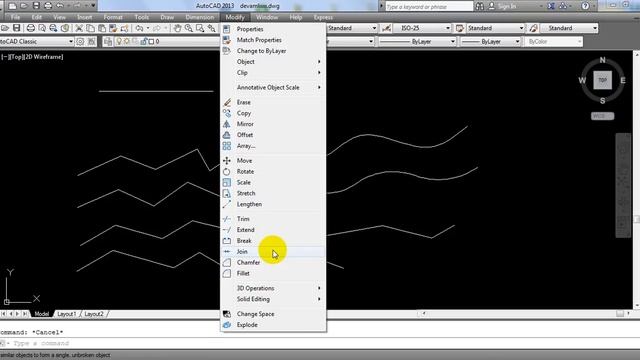Image resolution: width=640 pixels, height=360 pixels.
Task: Expand the 3D Operations submenu
Action: tap(273, 288)
